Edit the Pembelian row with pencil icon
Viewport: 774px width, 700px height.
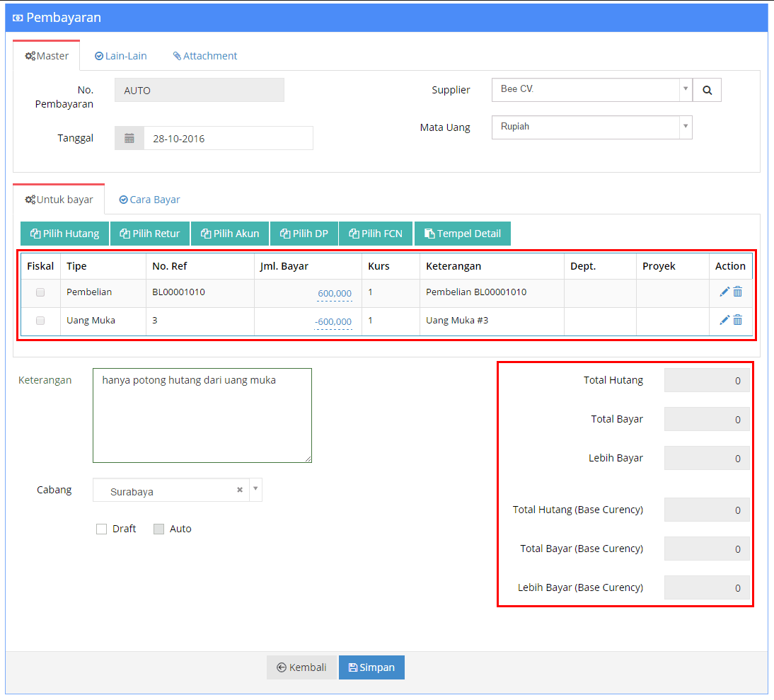click(x=724, y=292)
